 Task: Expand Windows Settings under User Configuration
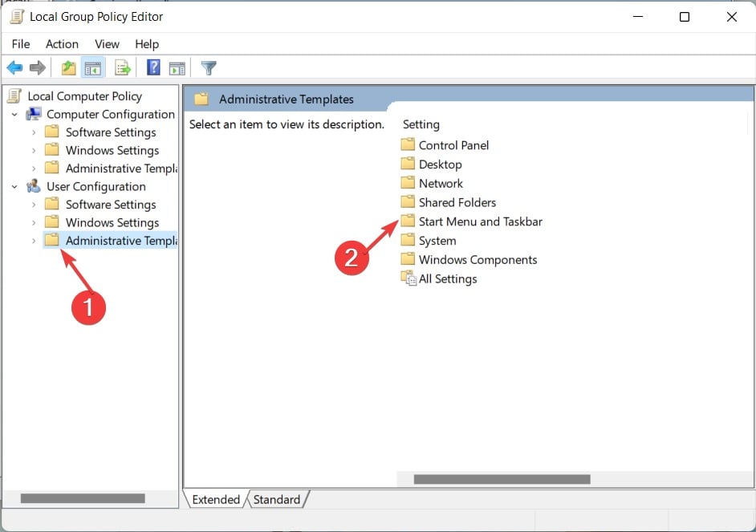pyautogui.click(x=34, y=223)
